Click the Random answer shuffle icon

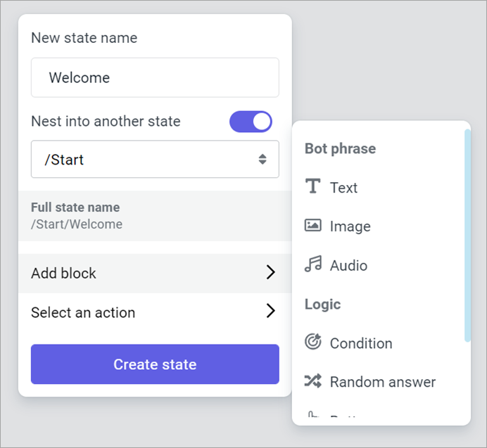pos(312,381)
